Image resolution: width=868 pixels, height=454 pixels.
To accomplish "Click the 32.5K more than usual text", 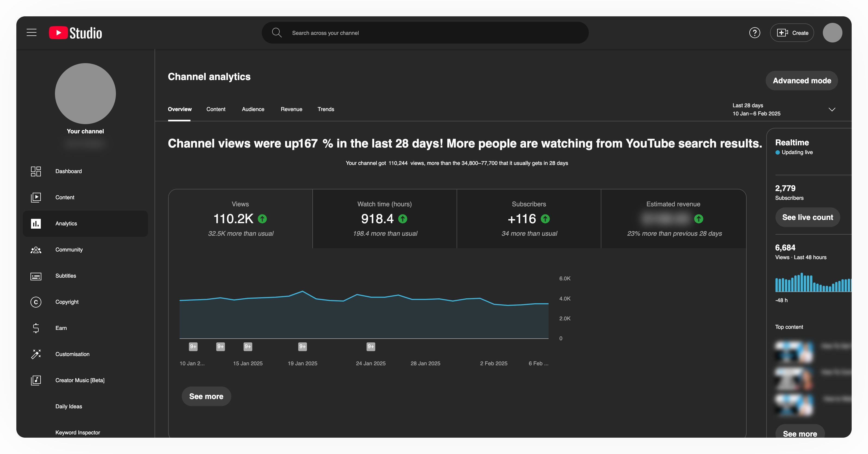I will pyautogui.click(x=241, y=234).
